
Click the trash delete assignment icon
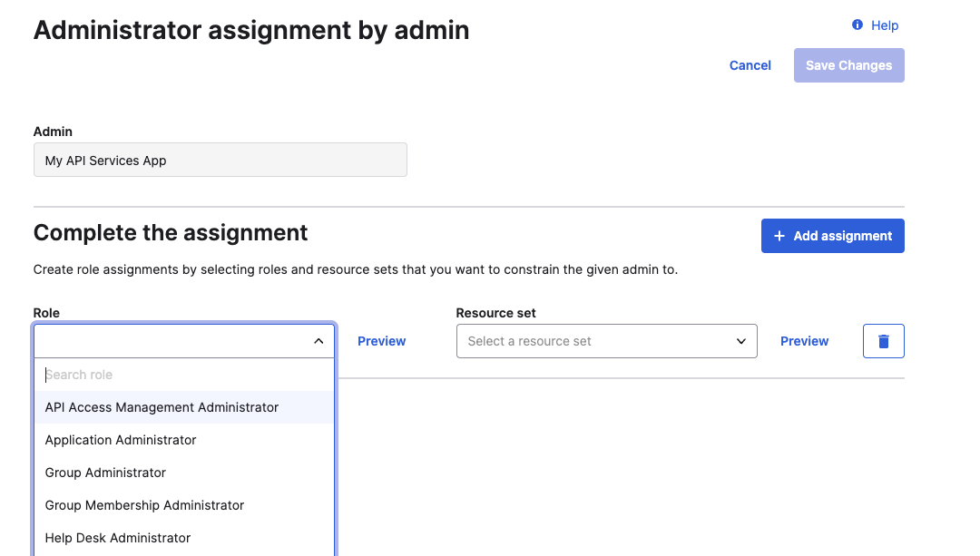coord(883,341)
